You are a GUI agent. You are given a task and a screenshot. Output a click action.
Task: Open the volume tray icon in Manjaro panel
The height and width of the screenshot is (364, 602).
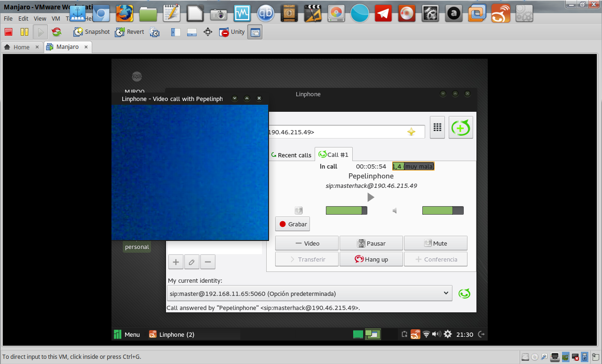pos(436,334)
